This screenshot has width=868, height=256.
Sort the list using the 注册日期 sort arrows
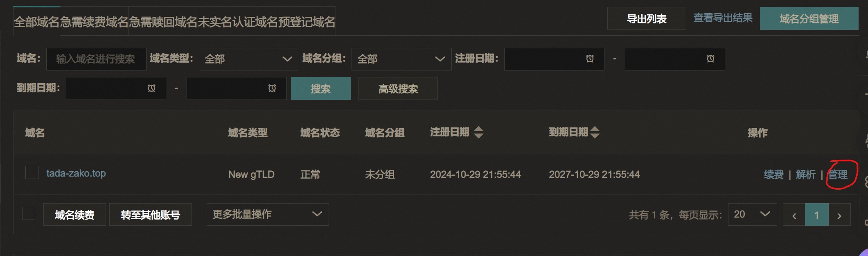click(x=478, y=132)
